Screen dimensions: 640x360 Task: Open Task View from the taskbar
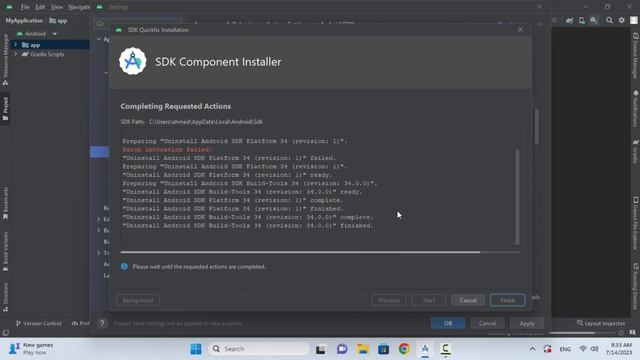320,349
